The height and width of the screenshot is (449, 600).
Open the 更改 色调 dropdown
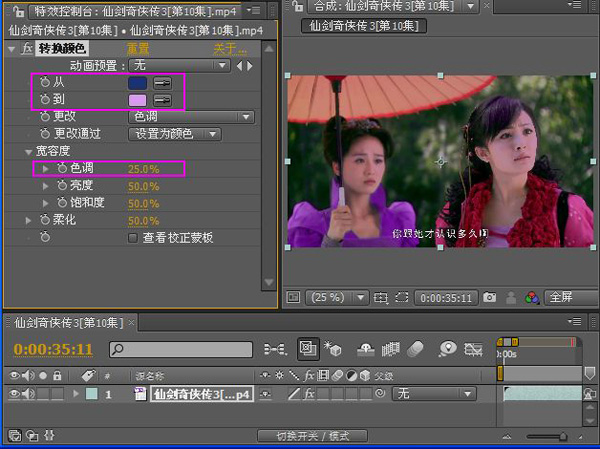[x=191, y=117]
